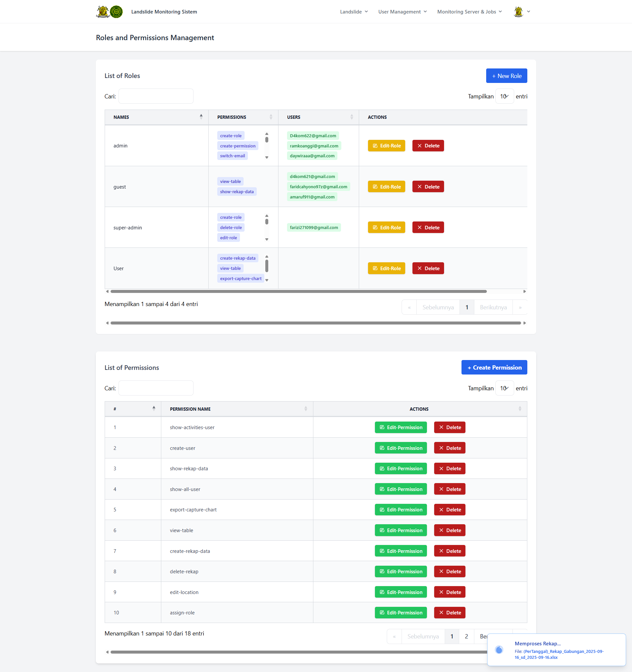Click the + New Role button
Screen dimensions: 632x672
click(506, 76)
